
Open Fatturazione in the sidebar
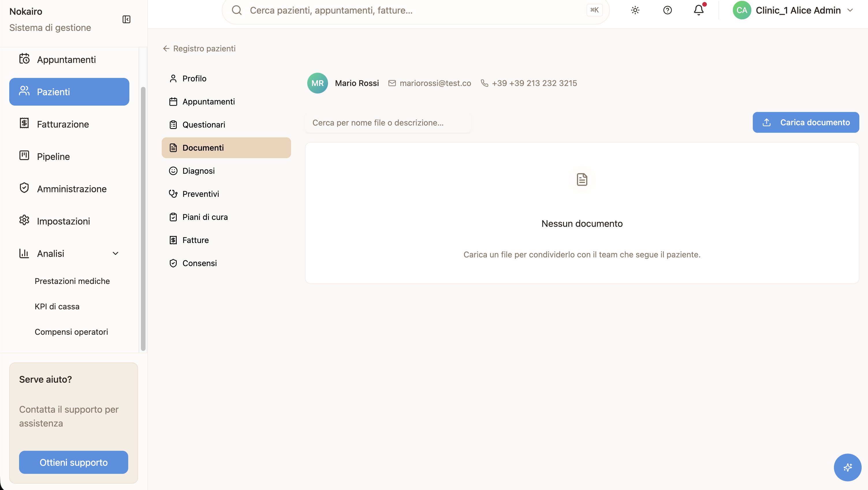click(x=69, y=124)
